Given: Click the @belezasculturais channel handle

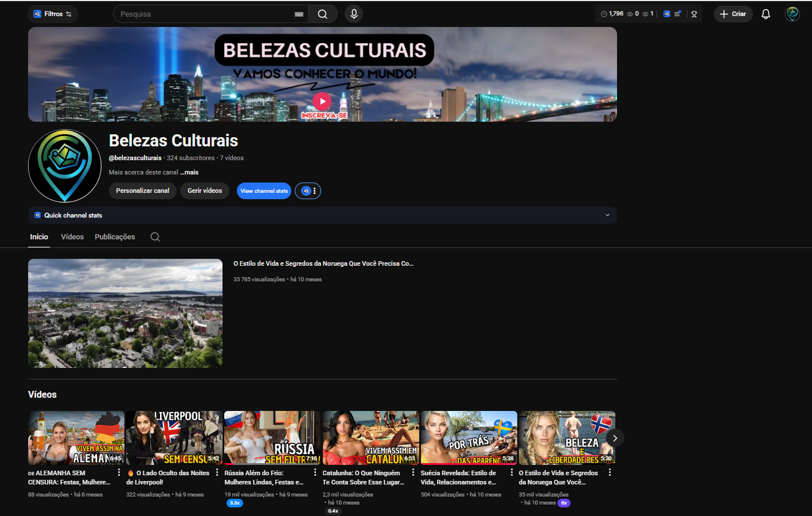Looking at the screenshot, I should (x=135, y=158).
